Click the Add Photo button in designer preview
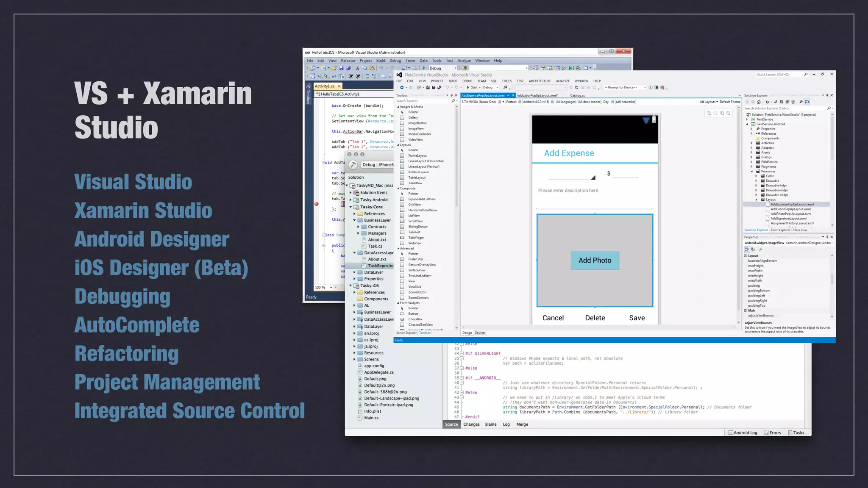 pos(595,260)
